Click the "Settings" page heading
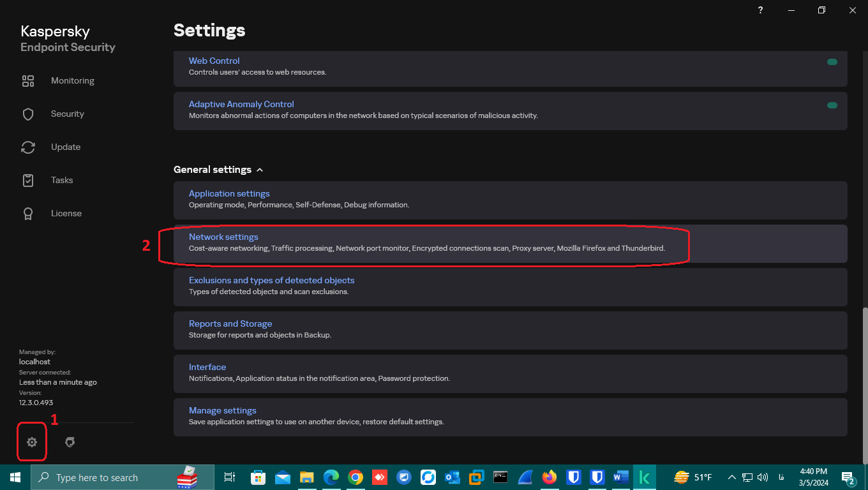The height and width of the screenshot is (490, 868). tap(209, 30)
